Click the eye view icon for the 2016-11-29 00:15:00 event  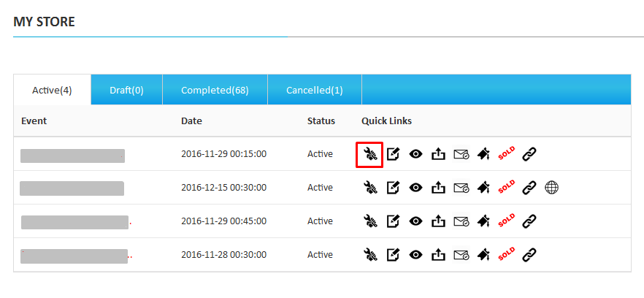point(416,154)
